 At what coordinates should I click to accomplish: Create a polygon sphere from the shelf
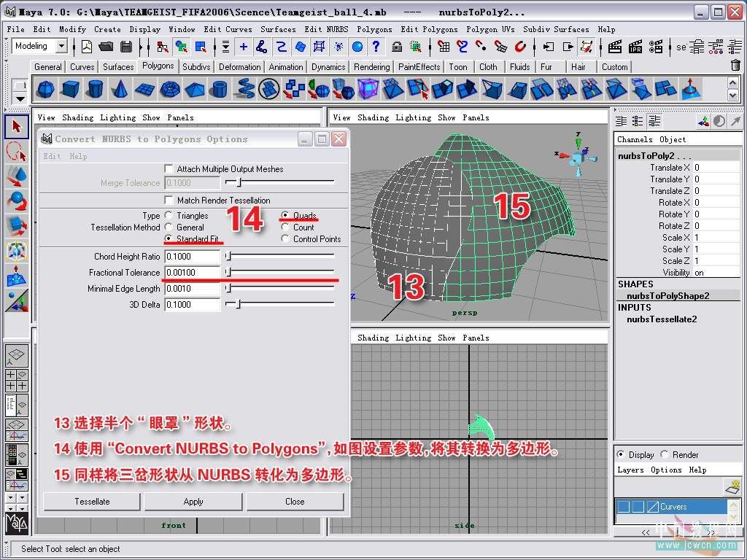click(x=46, y=88)
